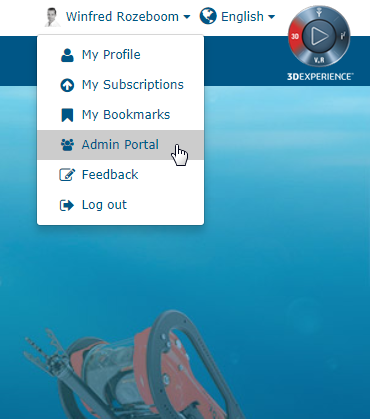Image resolution: width=370 pixels, height=419 pixels.
Task: Click the 3DEXPERIENCE logo text
Action: point(320,77)
